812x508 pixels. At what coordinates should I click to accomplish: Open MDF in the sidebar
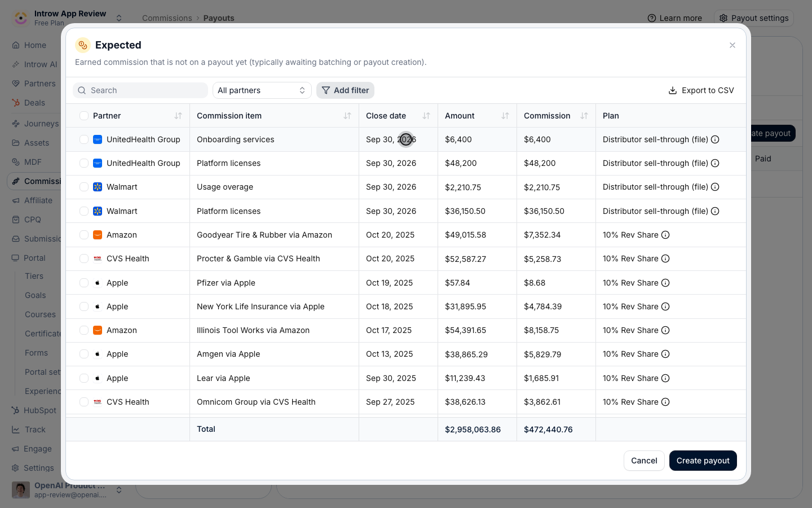point(27,162)
